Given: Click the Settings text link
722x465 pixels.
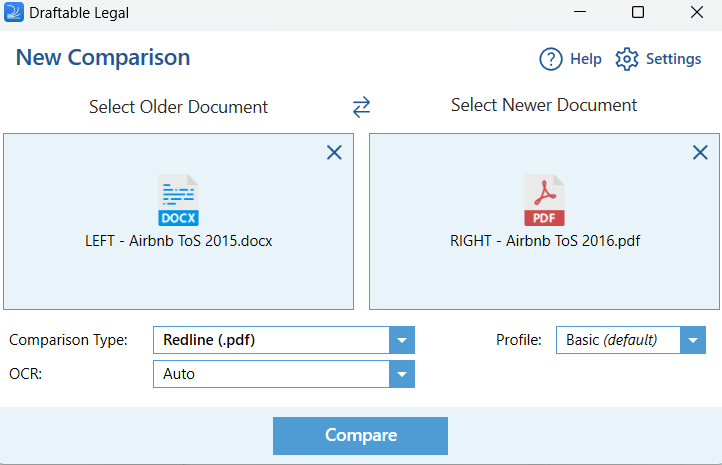Looking at the screenshot, I should 673,59.
